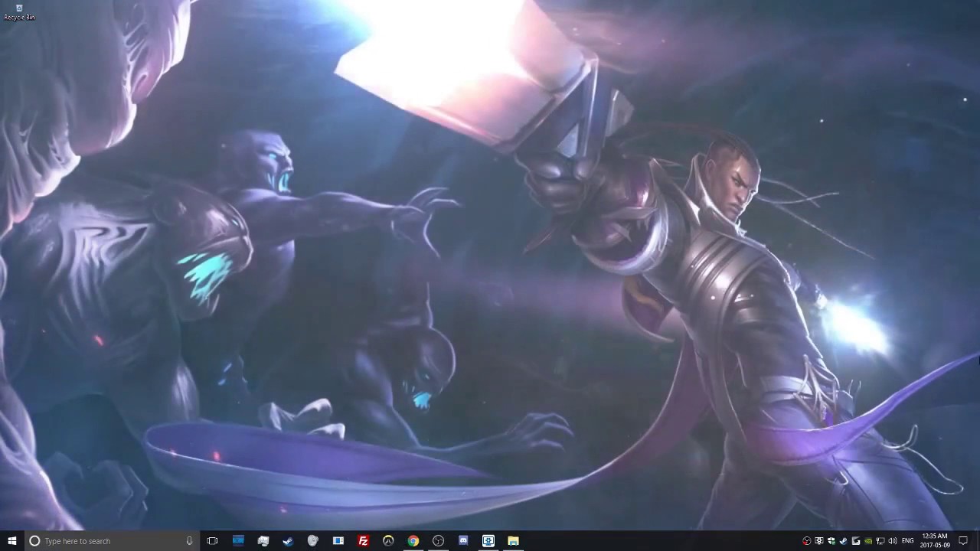Switch input language via ENG indicator
The height and width of the screenshot is (551, 980).
pos(908,541)
